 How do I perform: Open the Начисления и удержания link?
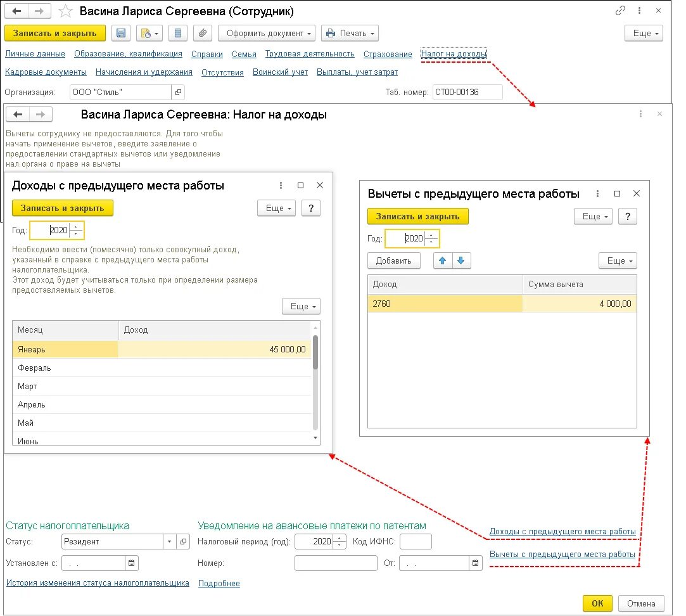pyautogui.click(x=144, y=72)
